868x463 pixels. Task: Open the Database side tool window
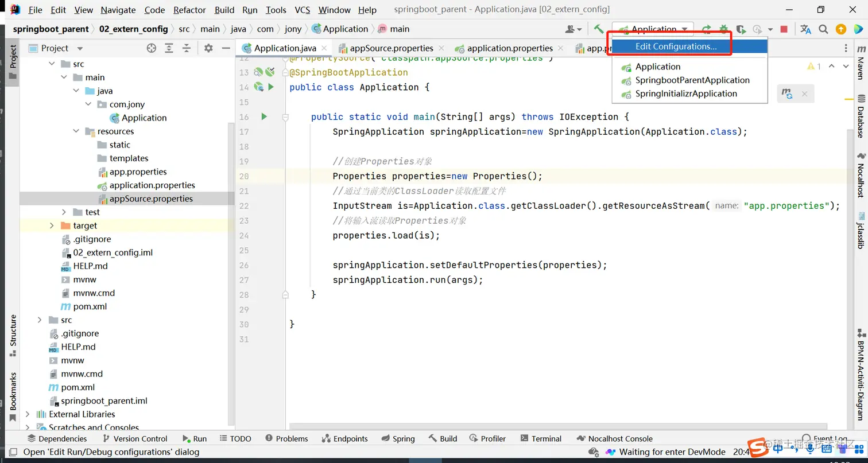861,116
